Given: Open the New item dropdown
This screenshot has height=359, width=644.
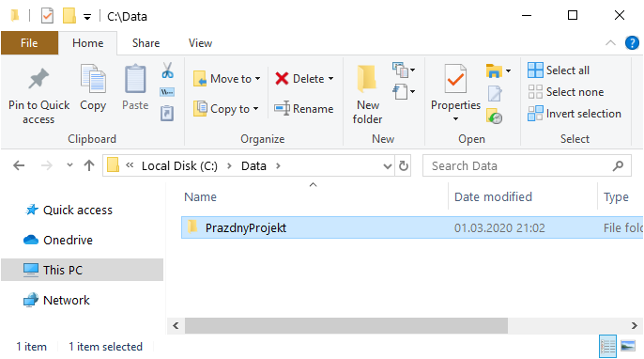Looking at the screenshot, I should coord(404,70).
